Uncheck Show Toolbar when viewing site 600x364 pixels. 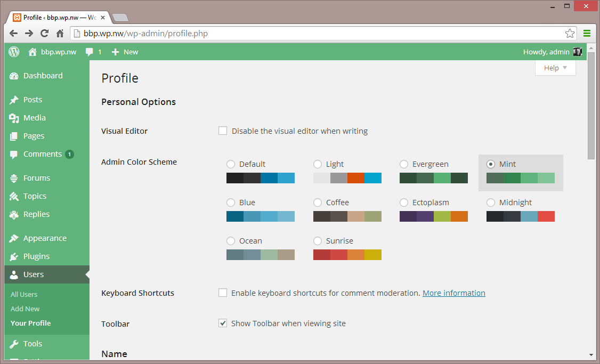tap(223, 323)
